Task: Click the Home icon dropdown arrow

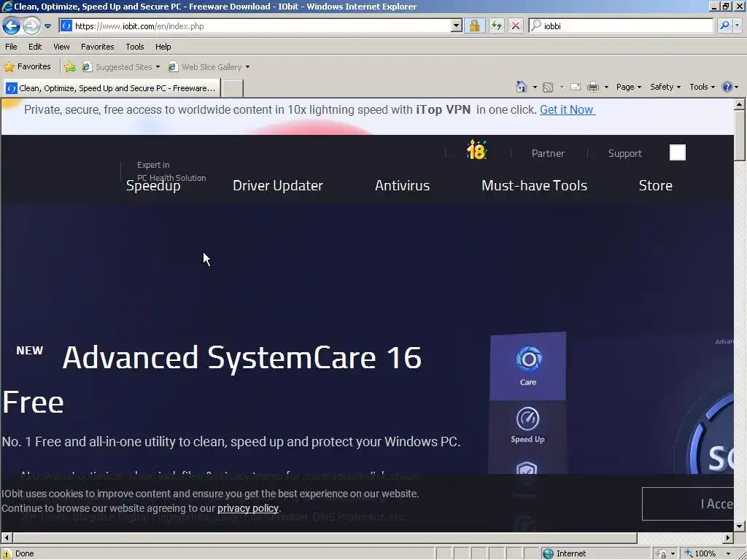Action: pos(535,87)
